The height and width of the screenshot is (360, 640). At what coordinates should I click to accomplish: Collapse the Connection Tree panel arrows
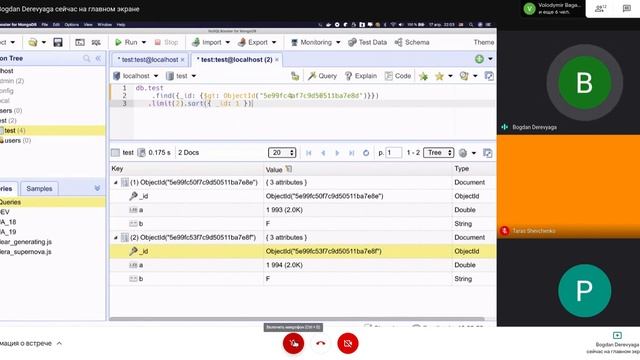click(98, 58)
